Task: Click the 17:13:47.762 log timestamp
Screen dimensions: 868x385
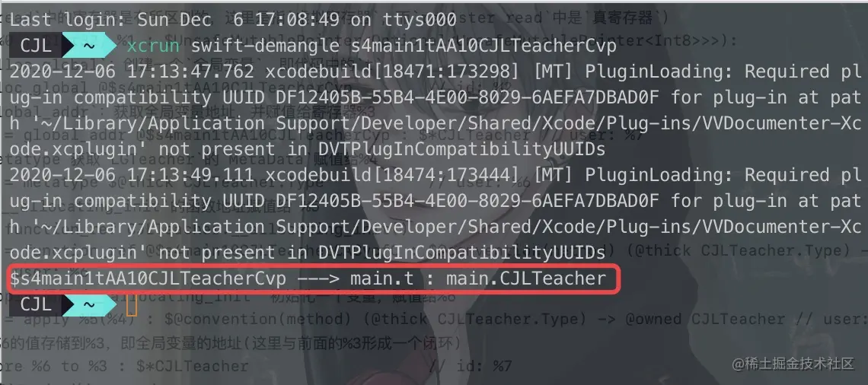Action: coord(191,72)
